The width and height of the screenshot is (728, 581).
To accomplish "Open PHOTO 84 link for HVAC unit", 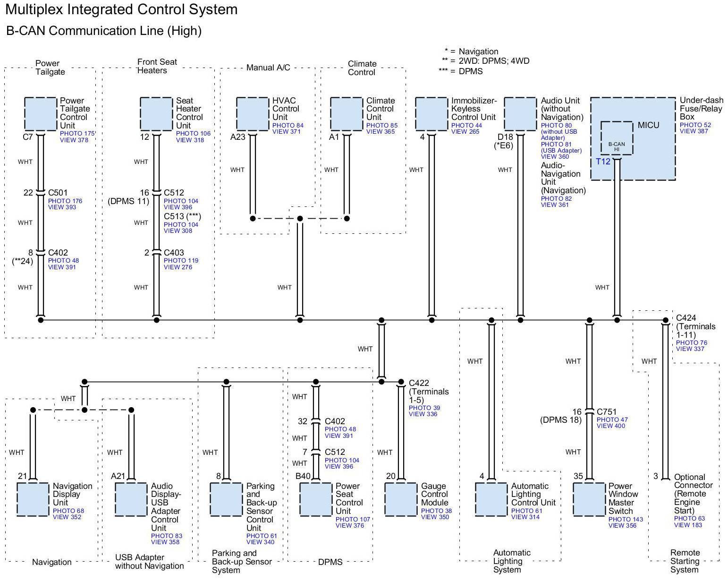I will coord(288,126).
